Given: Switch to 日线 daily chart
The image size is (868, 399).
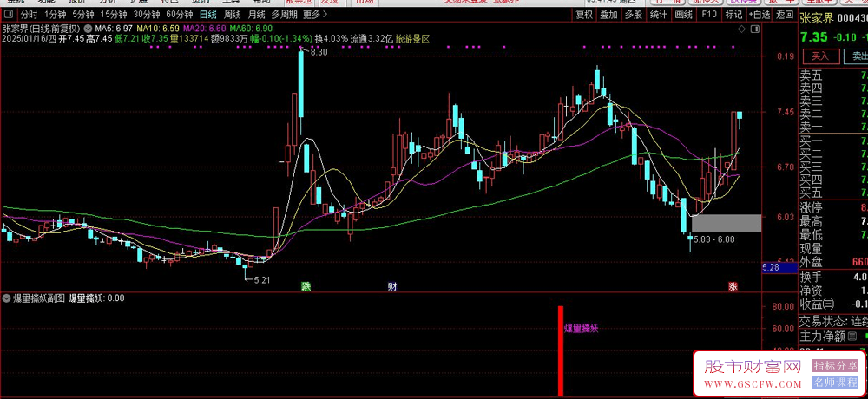Looking at the screenshot, I should click(x=208, y=15).
